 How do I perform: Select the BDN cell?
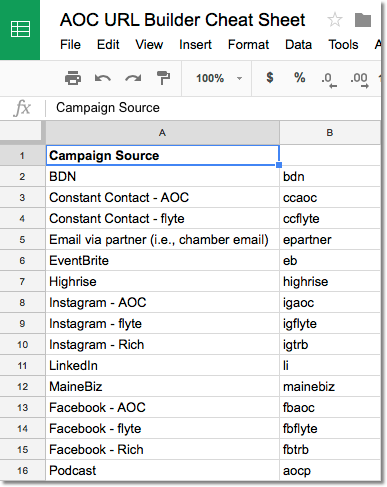162,176
